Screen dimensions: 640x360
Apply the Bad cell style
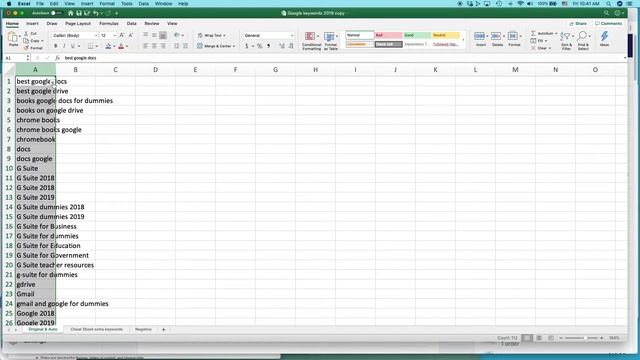(389, 35)
